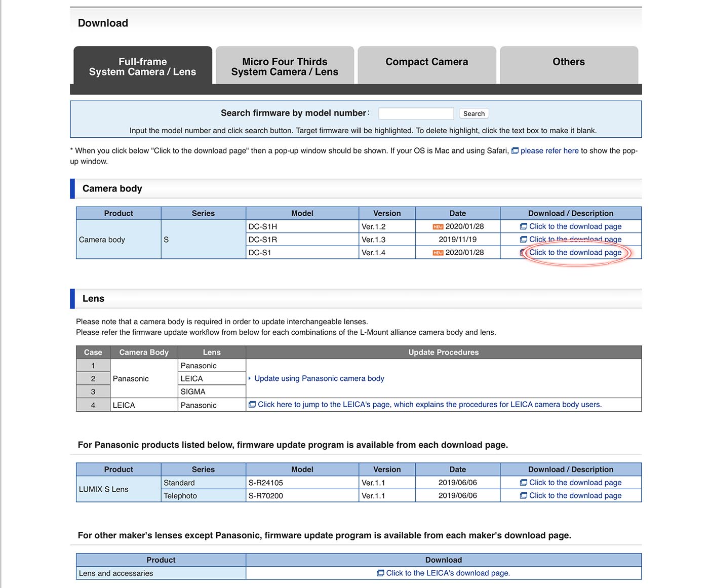Click the 'Lens and accessories' product cell
This screenshot has width=709, height=588.
161,573
